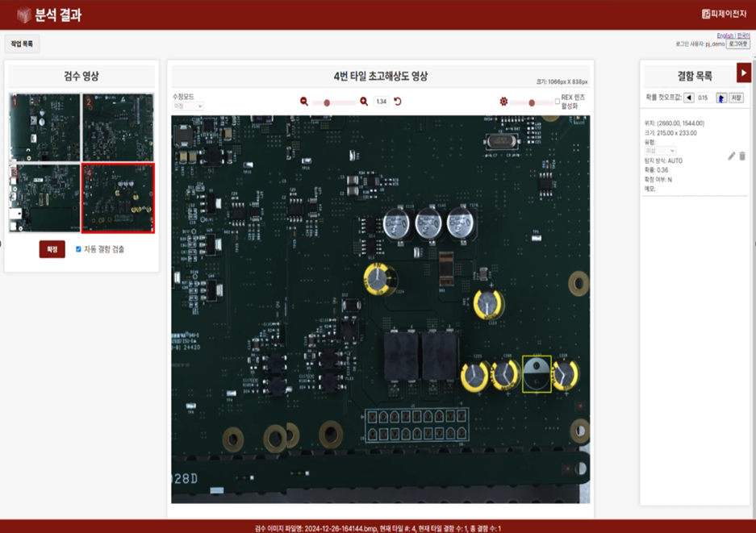Screen dimensions: 756x533
Task: Collapse the defect list using the red arrow
Action: pos(743,73)
